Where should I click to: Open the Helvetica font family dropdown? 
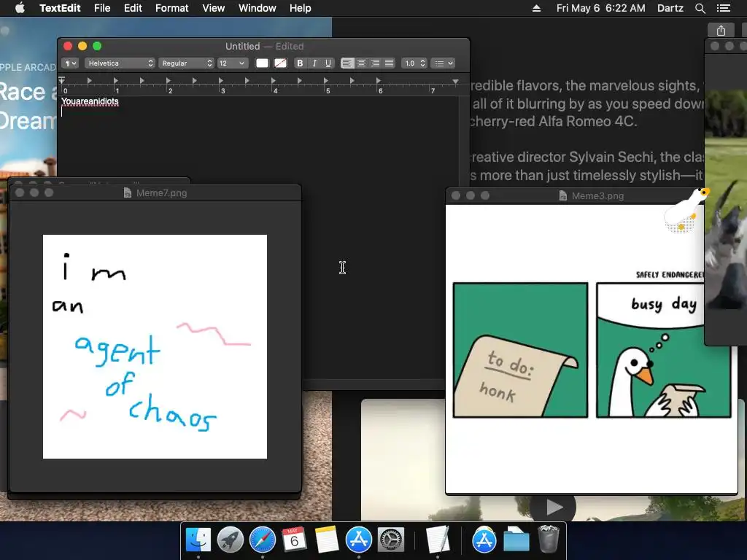pos(120,63)
